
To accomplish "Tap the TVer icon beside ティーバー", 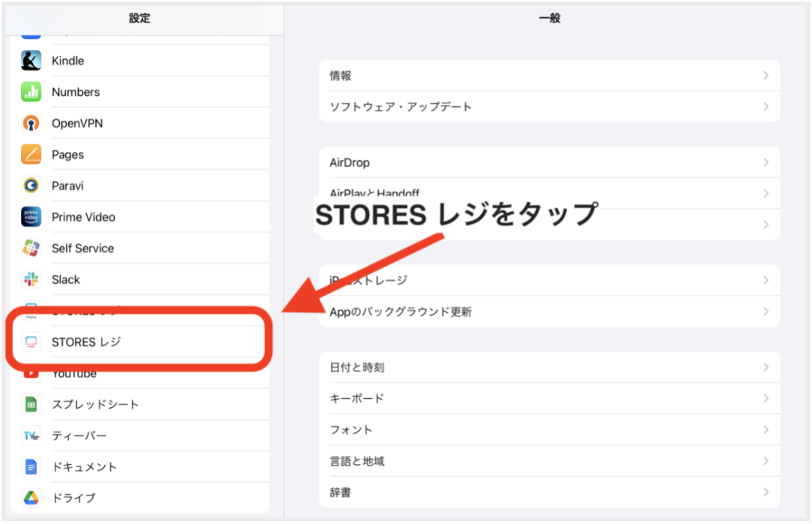I will click(x=31, y=436).
